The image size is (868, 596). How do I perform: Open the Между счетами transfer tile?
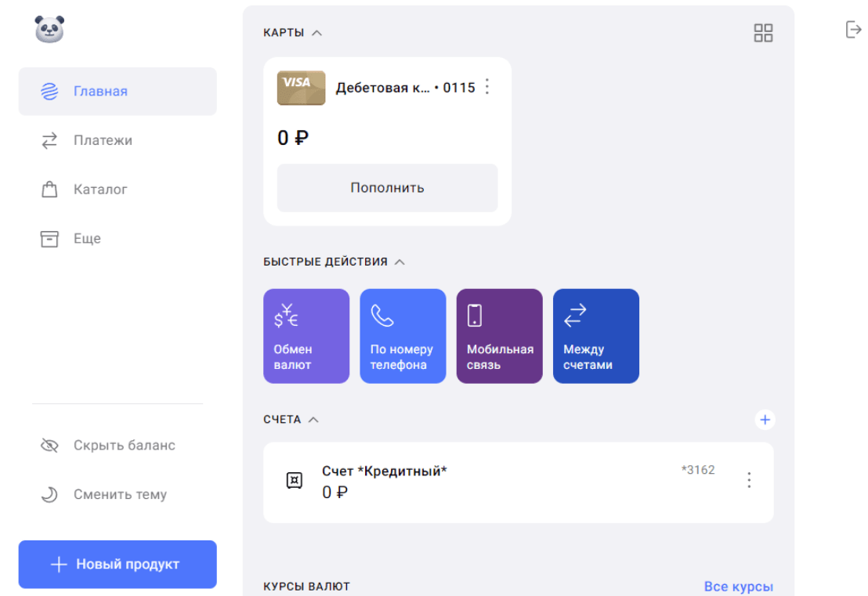[595, 336]
